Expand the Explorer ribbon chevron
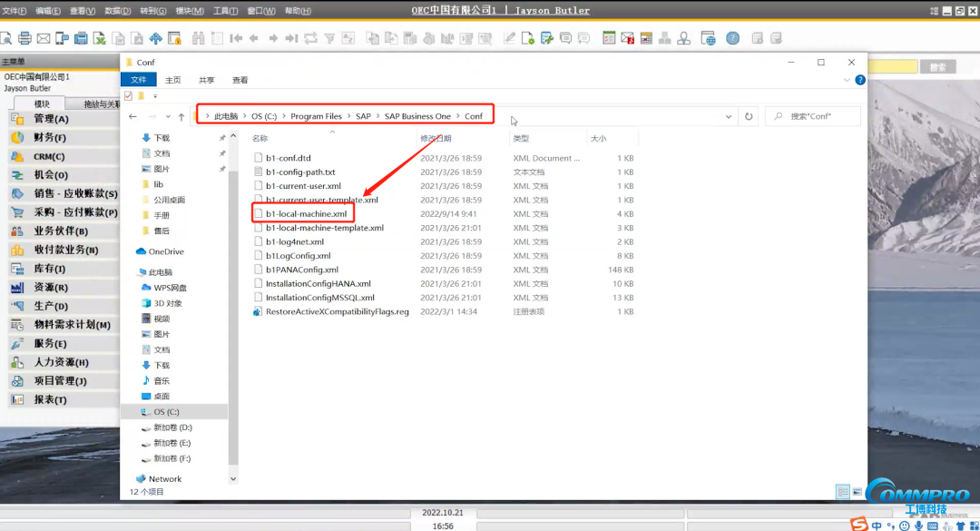Viewport: 980px width, 531px height. tap(848, 80)
